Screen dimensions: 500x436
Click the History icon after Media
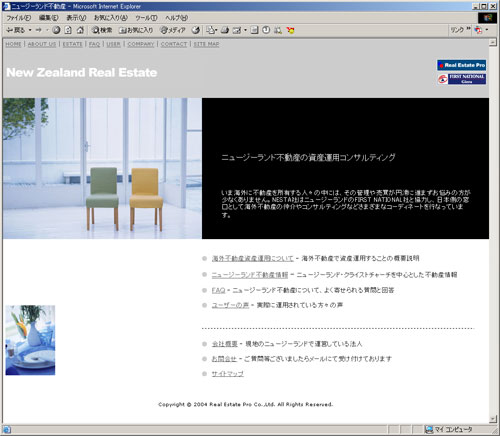pos(196,30)
